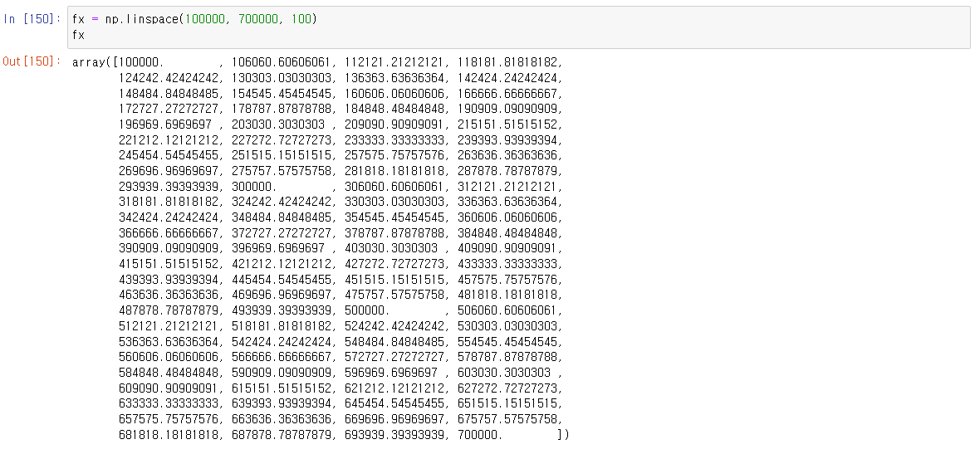Click the value 124242.42424242
The image size is (980, 454).
click(169, 78)
